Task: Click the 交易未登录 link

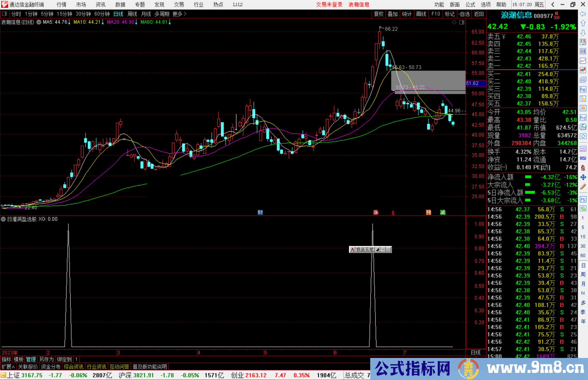Action: [329, 5]
